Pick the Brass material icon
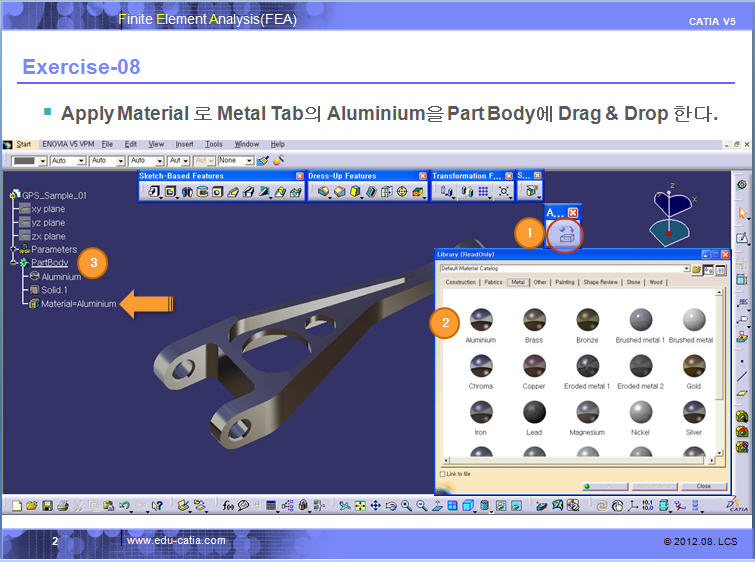The image size is (755, 562). pos(534,320)
